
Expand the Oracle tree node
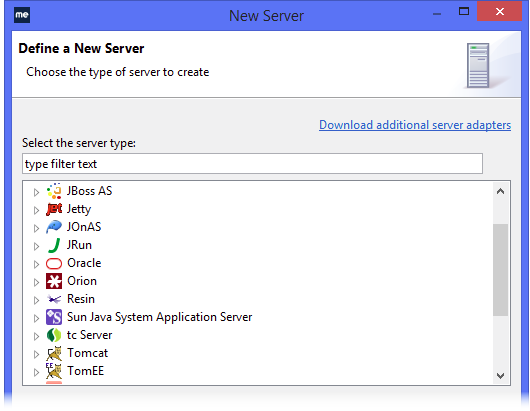pyautogui.click(x=36, y=264)
